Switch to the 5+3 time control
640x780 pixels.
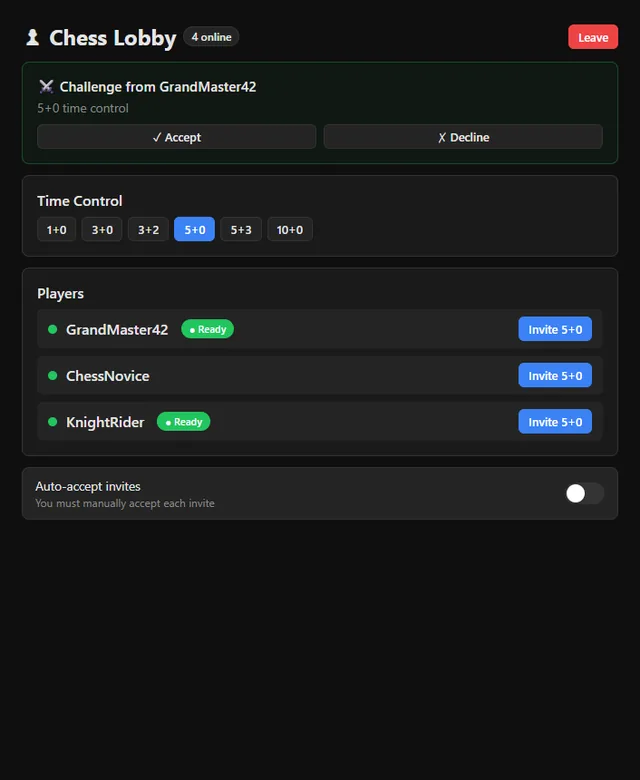[x=241, y=229]
